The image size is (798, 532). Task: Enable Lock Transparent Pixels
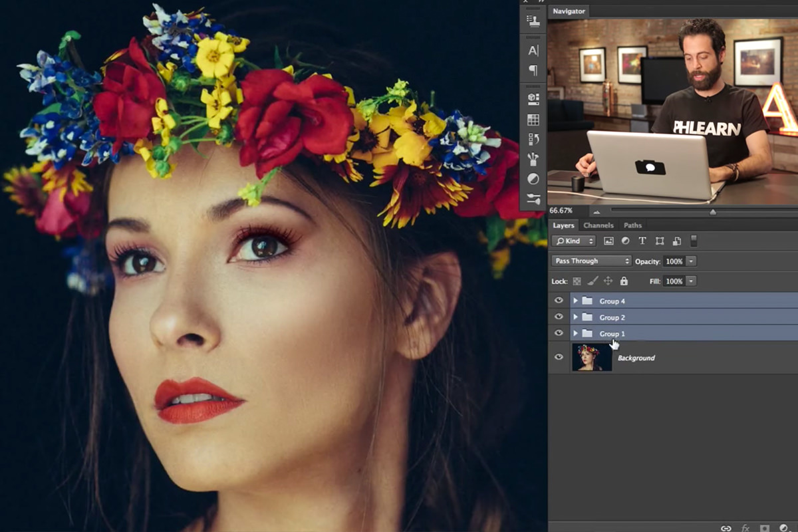(577, 281)
